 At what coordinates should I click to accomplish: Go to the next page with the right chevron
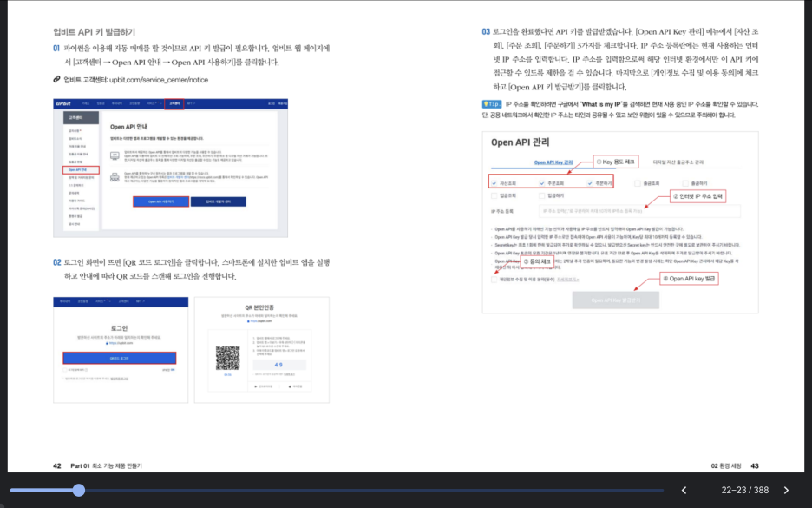(786, 490)
